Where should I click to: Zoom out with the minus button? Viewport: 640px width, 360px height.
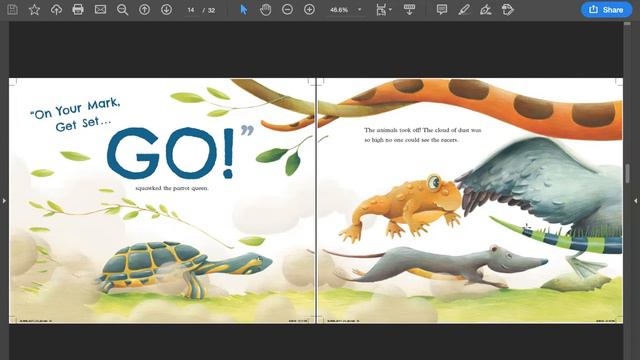pos(287,9)
